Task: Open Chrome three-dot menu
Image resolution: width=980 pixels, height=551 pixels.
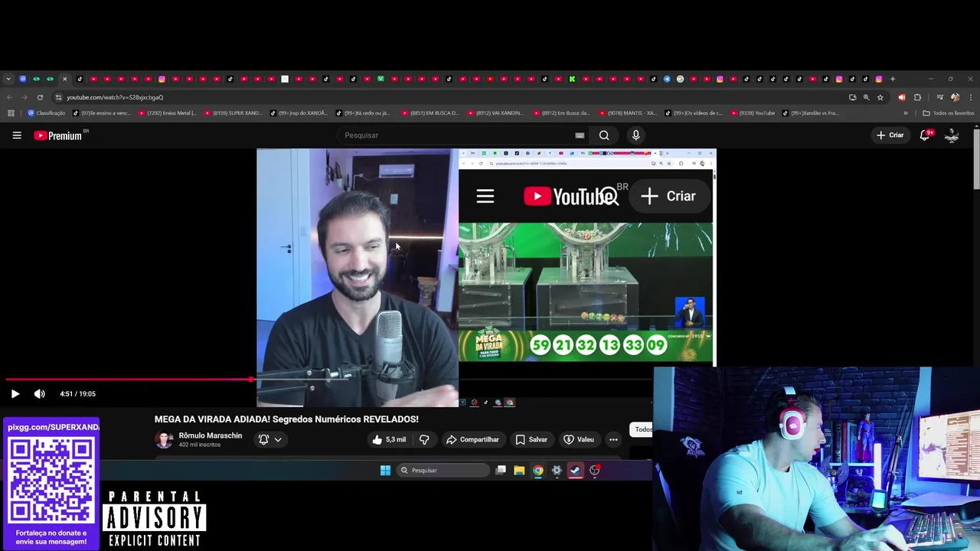Action: [x=971, y=97]
